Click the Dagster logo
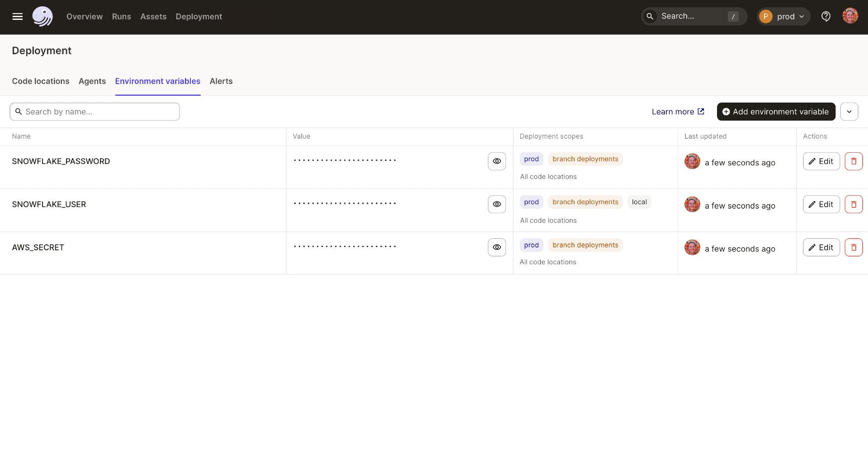The image size is (868, 459). coord(42,16)
